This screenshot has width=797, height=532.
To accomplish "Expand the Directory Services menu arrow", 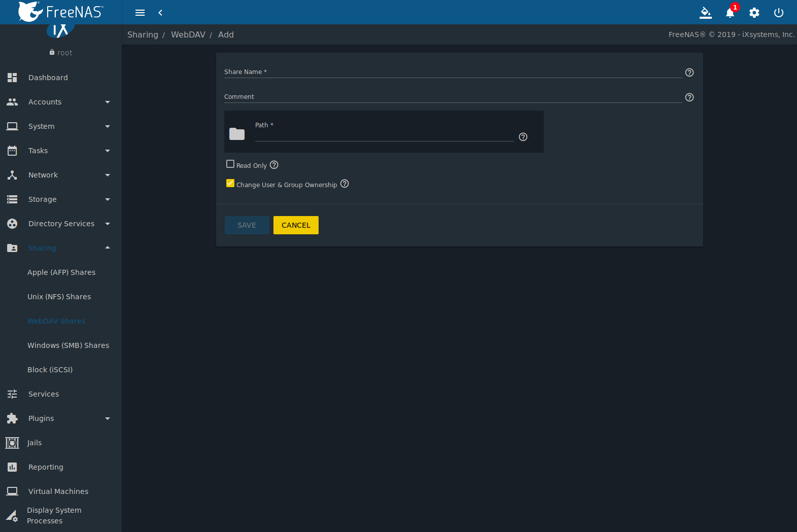I will click(108, 224).
